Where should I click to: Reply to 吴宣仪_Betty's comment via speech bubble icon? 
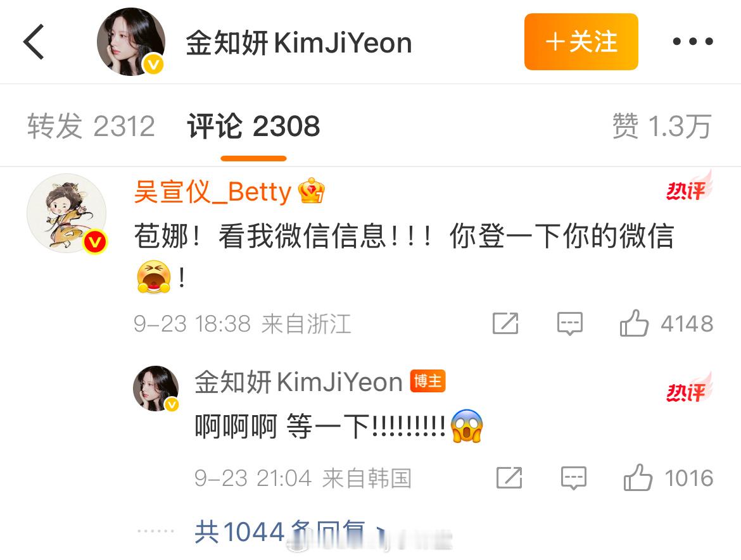569,323
